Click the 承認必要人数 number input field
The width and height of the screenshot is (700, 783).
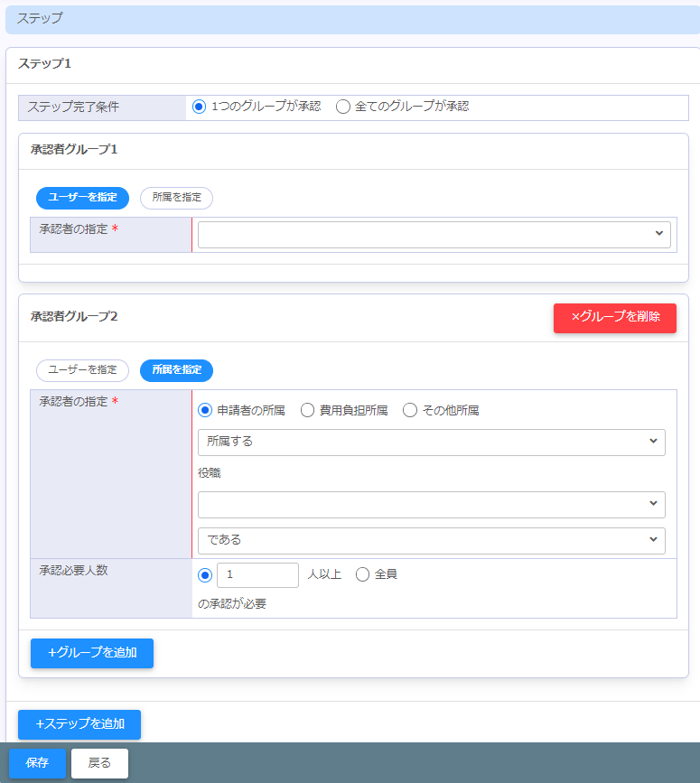point(257,575)
